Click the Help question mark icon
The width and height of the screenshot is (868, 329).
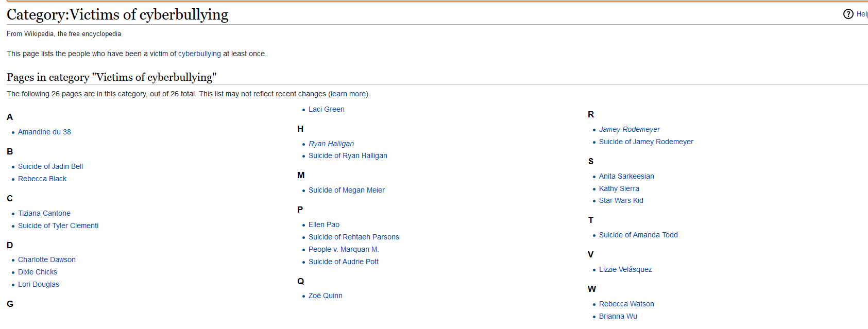[848, 14]
